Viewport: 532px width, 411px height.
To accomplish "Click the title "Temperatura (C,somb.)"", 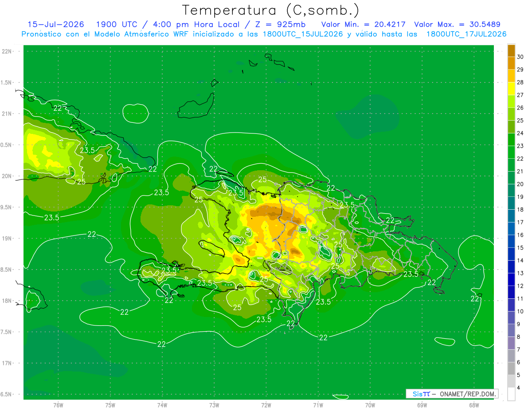I will [271, 10].
